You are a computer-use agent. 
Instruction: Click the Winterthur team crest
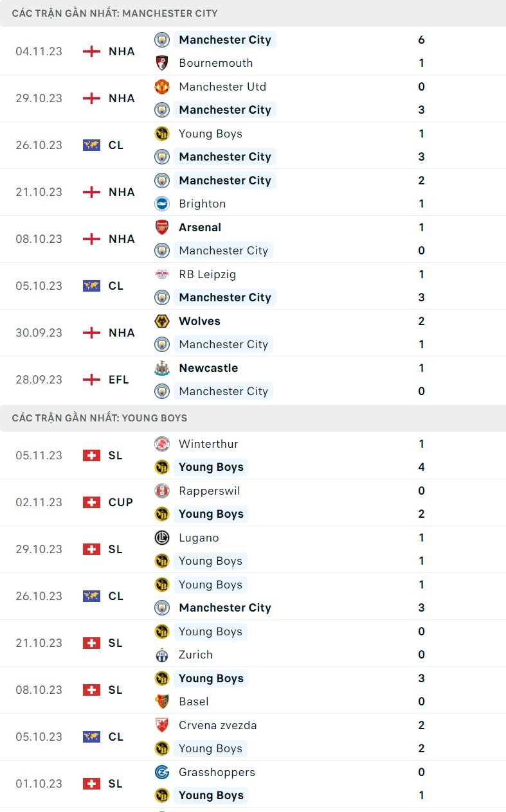click(162, 444)
